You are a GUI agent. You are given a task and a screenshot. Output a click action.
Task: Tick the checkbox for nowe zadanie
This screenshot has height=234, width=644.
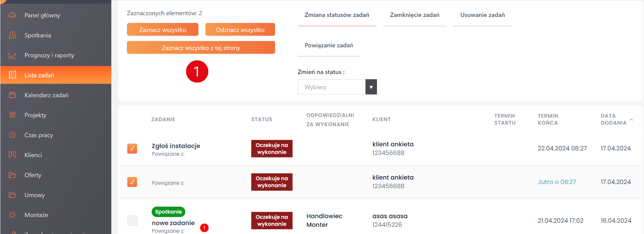click(132, 220)
